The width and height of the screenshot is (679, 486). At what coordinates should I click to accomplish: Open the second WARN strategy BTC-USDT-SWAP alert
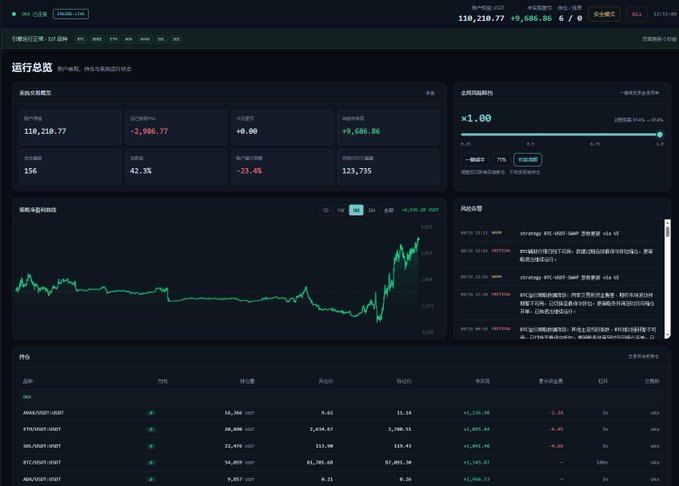[x=559, y=277]
